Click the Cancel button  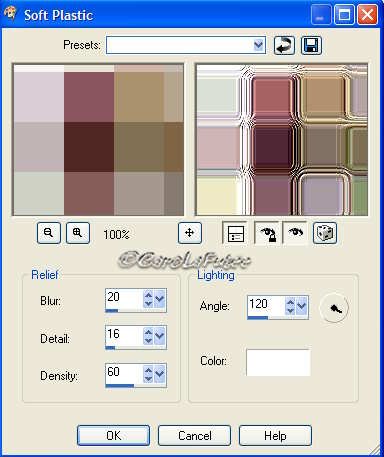pyautogui.click(x=195, y=436)
